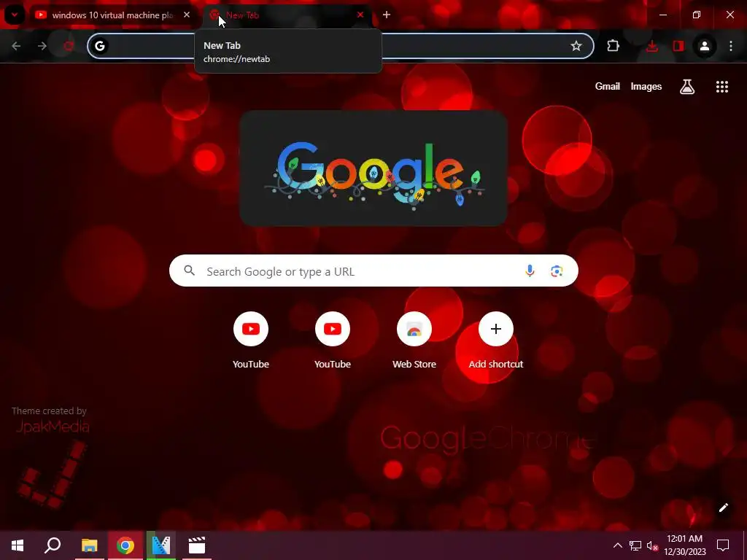Click the Google holiday lights doodle
Screen dimensions: 747x560
(373, 168)
